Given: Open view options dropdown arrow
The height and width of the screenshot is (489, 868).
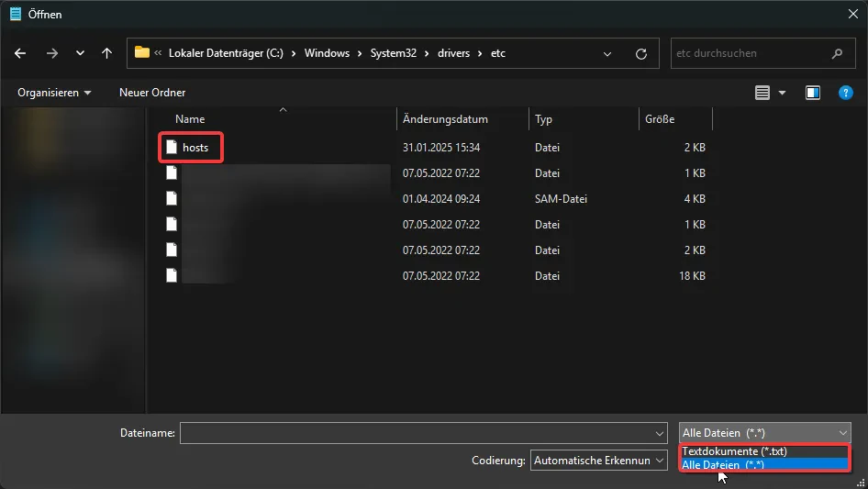Looking at the screenshot, I should 782,93.
